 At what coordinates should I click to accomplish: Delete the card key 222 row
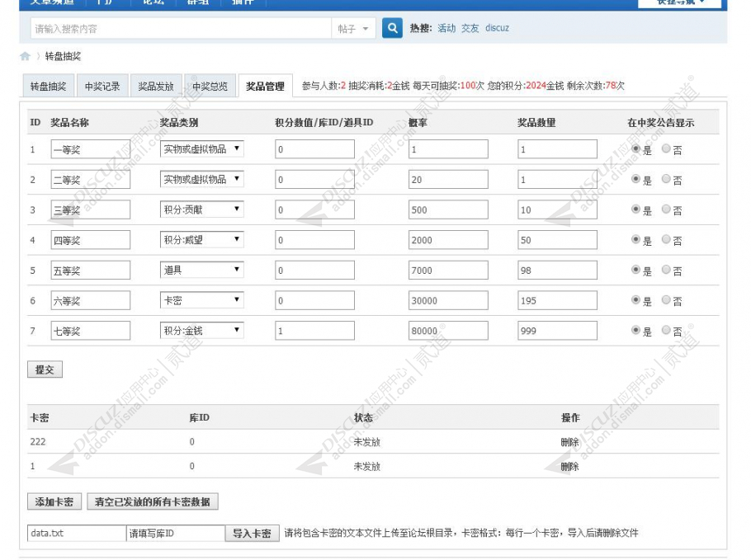point(569,442)
